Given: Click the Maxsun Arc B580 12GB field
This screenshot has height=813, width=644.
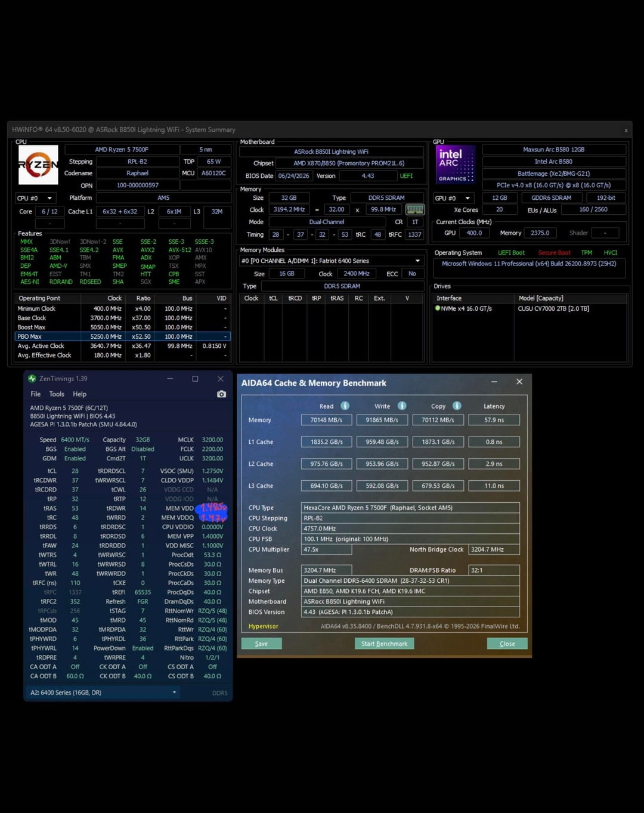Looking at the screenshot, I should [x=554, y=150].
